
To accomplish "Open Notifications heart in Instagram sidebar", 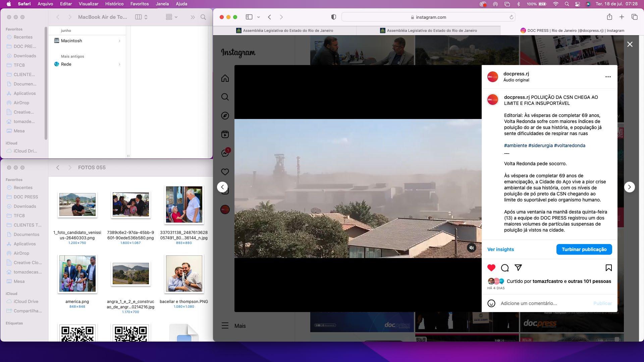I will 225,172.
